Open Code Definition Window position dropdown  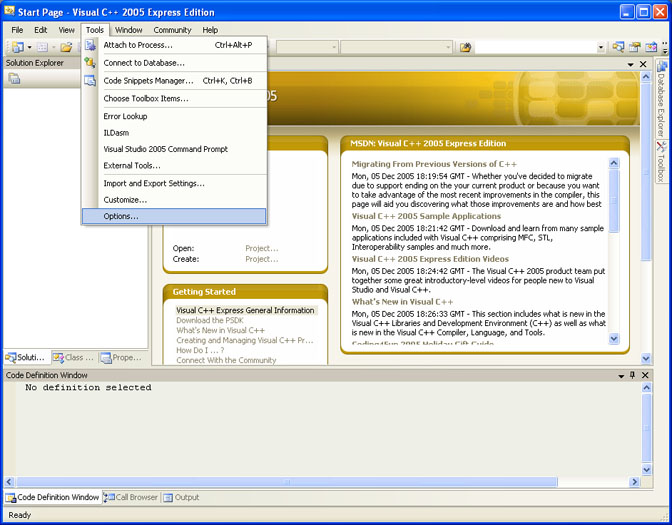(x=621, y=376)
